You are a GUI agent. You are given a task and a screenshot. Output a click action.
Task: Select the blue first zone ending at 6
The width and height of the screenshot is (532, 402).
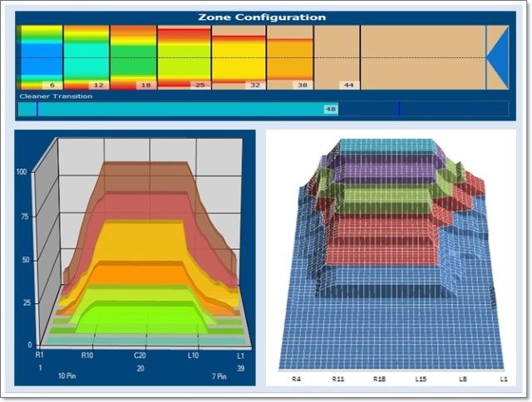[x=40, y=58]
